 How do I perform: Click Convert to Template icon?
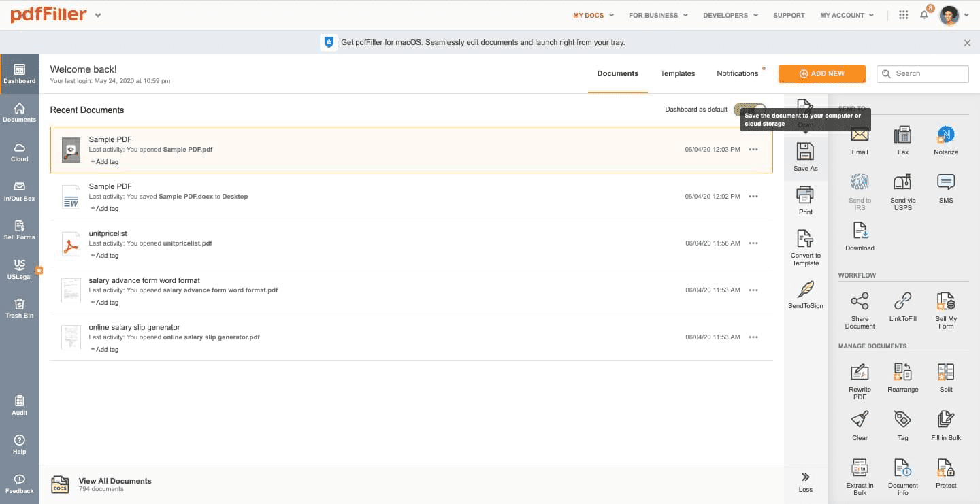click(805, 239)
